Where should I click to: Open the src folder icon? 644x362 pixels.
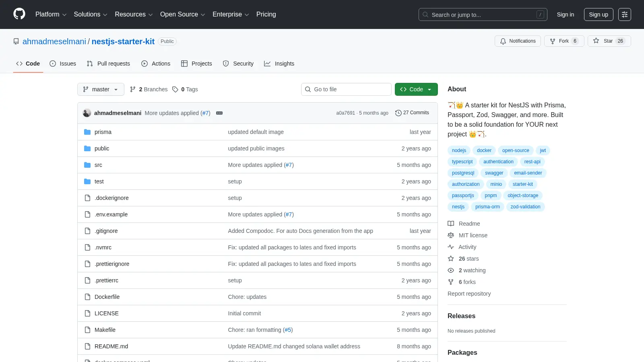coord(87,165)
